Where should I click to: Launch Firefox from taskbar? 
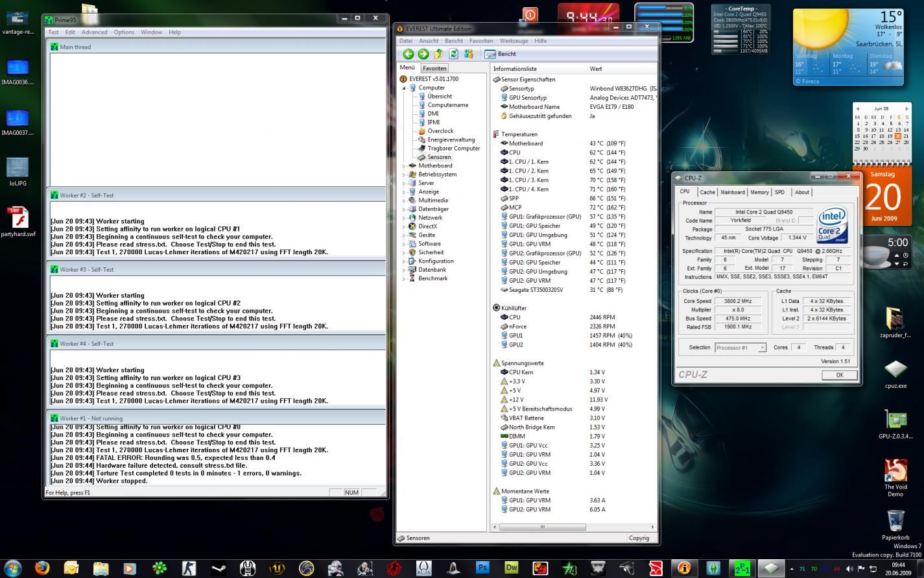[43, 568]
